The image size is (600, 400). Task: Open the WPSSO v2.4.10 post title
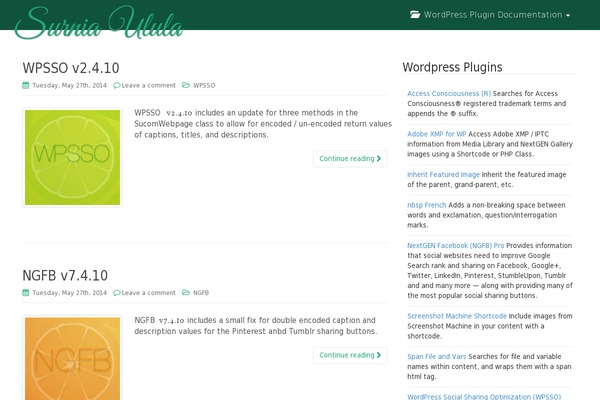[x=71, y=68]
